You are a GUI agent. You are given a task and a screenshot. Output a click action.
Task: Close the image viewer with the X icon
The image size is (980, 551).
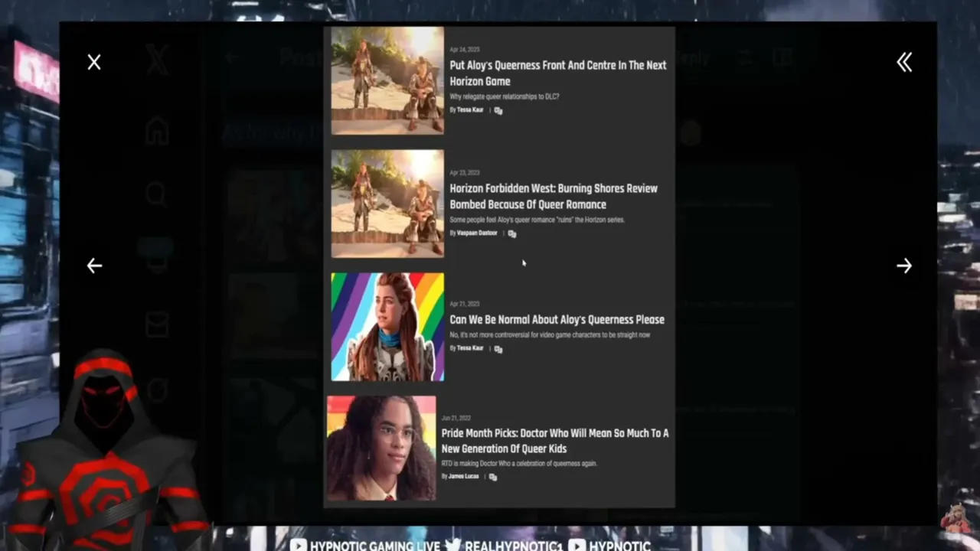[94, 62]
